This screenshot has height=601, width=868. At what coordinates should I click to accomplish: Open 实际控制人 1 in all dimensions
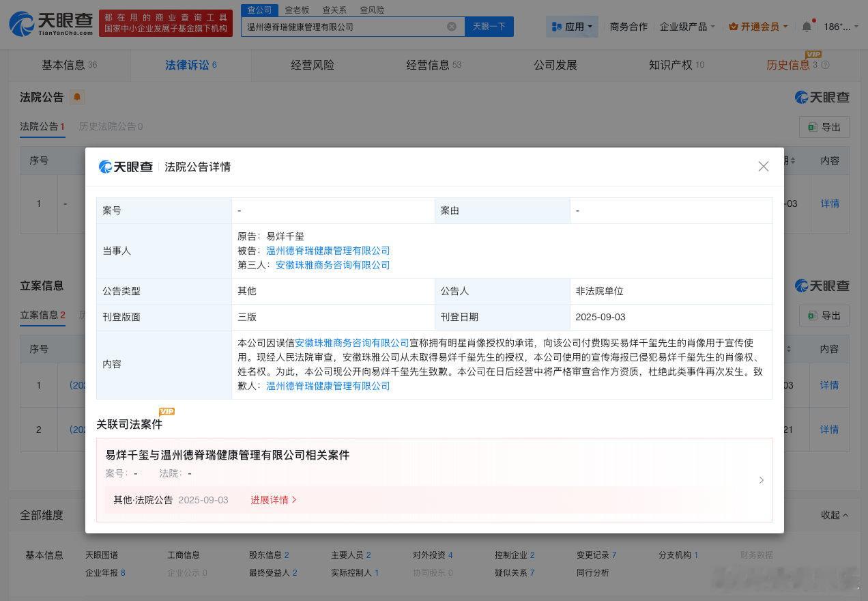pyautogui.click(x=355, y=573)
